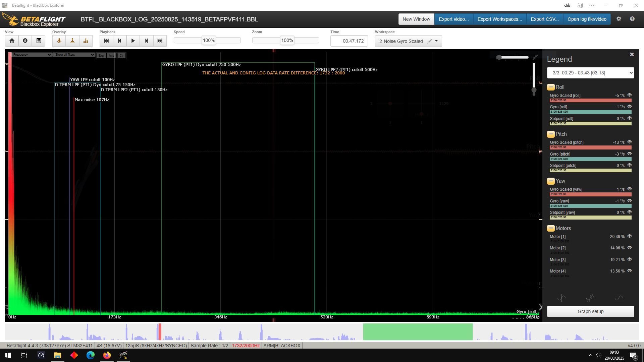Open the Frequency spectrum type dropdown
The height and width of the screenshot is (362, 644).
(31, 55)
